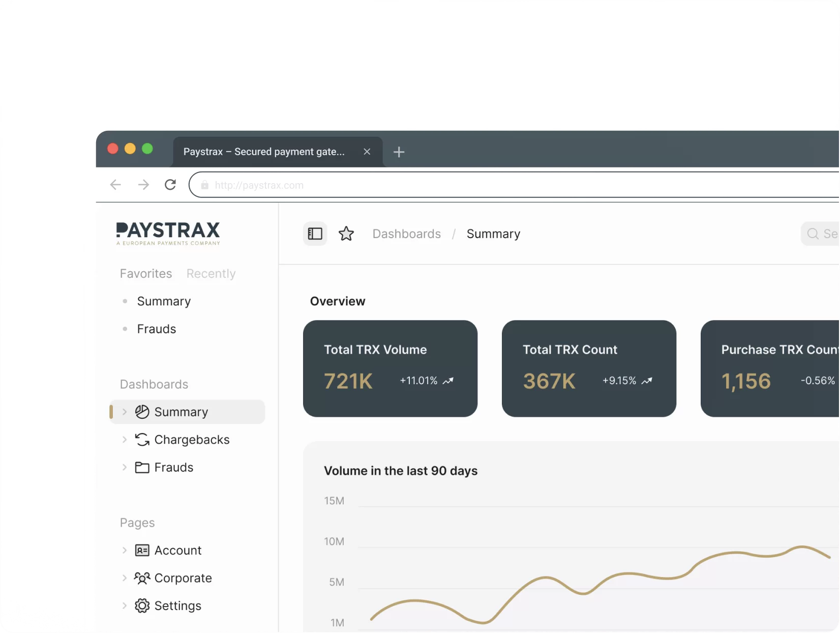Click the Dashboards breadcrumb link

pos(407,234)
